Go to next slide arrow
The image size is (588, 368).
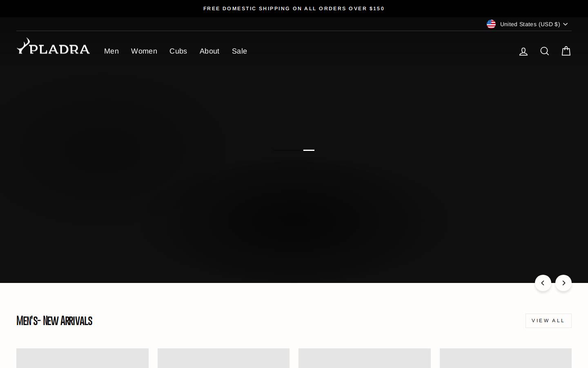click(x=563, y=283)
